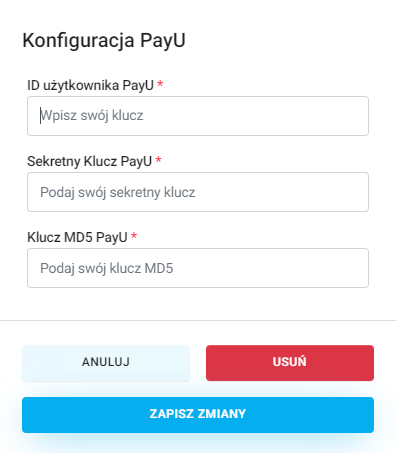Click the word 'PayU' in the title
396x453 pixels.
point(162,41)
